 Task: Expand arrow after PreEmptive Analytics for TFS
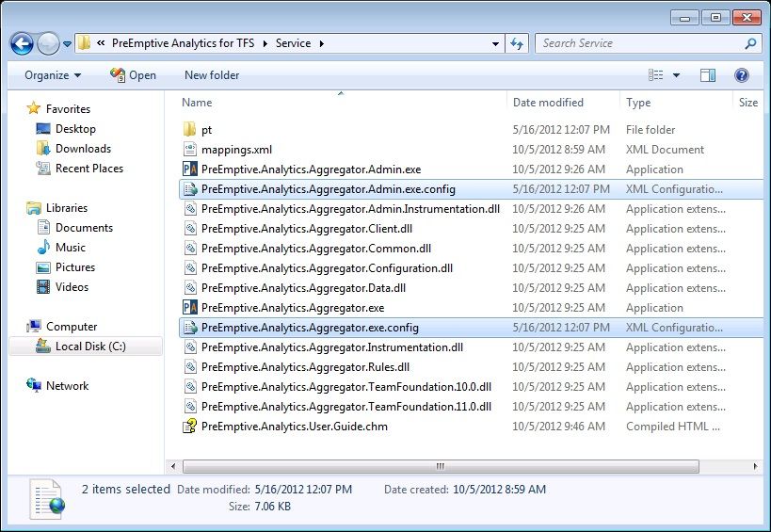click(265, 43)
